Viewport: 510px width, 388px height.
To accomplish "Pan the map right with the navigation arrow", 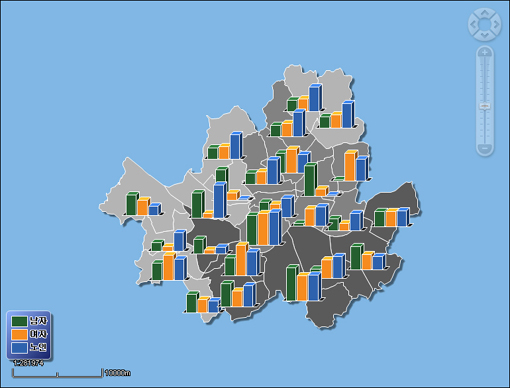I will pos(496,24).
